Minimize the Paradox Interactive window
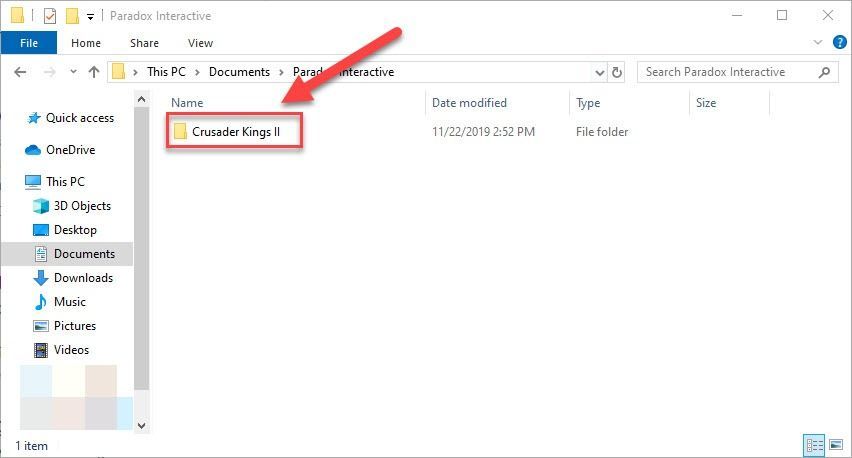This screenshot has width=852, height=458. (x=737, y=15)
